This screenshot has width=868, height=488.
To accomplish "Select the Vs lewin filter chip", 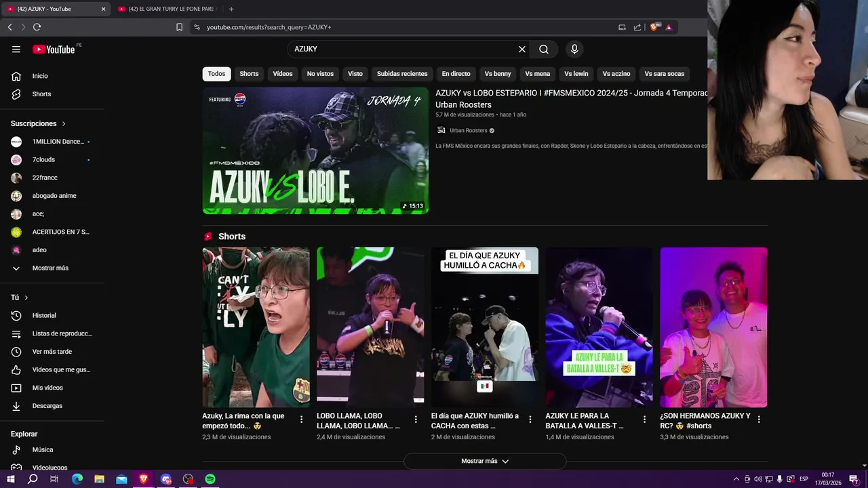I will pyautogui.click(x=576, y=74).
